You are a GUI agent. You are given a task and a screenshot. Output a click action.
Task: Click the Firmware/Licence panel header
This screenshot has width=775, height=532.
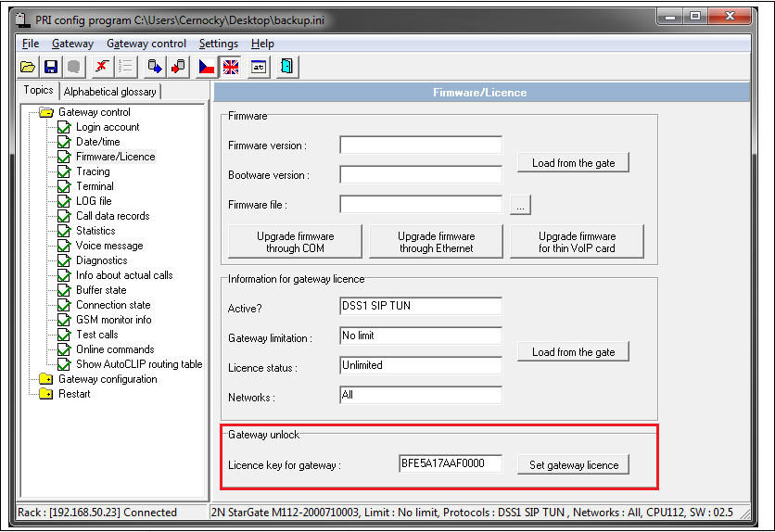point(481,93)
